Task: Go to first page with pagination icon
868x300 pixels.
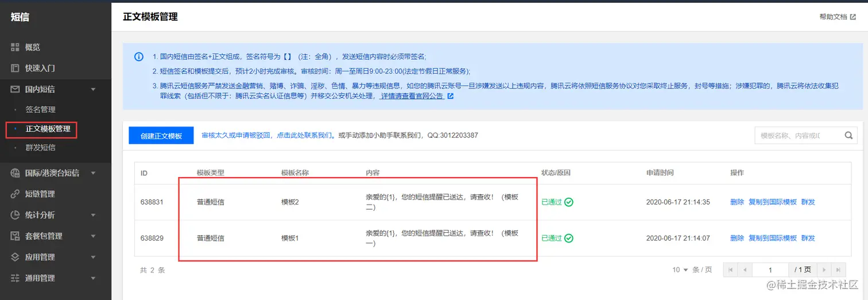Action: click(730, 270)
